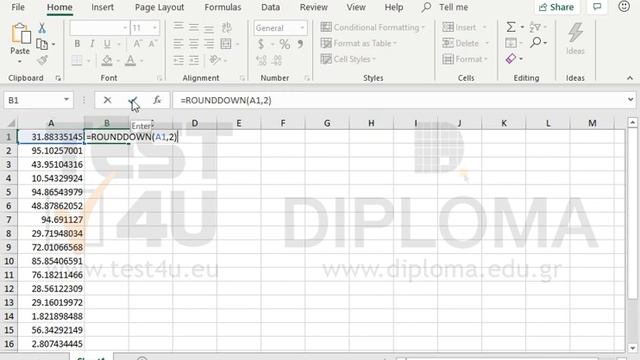Toggle Wrap Text

(x=227, y=27)
